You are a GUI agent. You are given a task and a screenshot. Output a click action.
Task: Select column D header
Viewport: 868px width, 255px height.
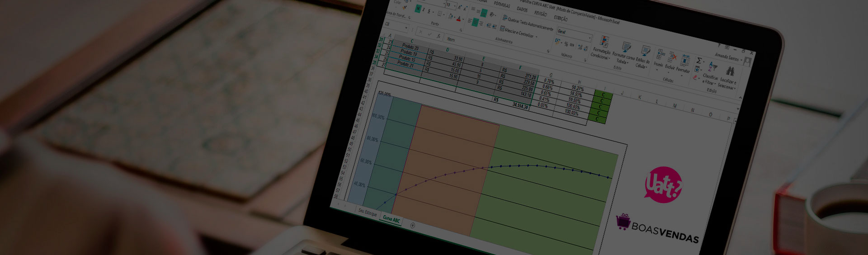coord(448,50)
